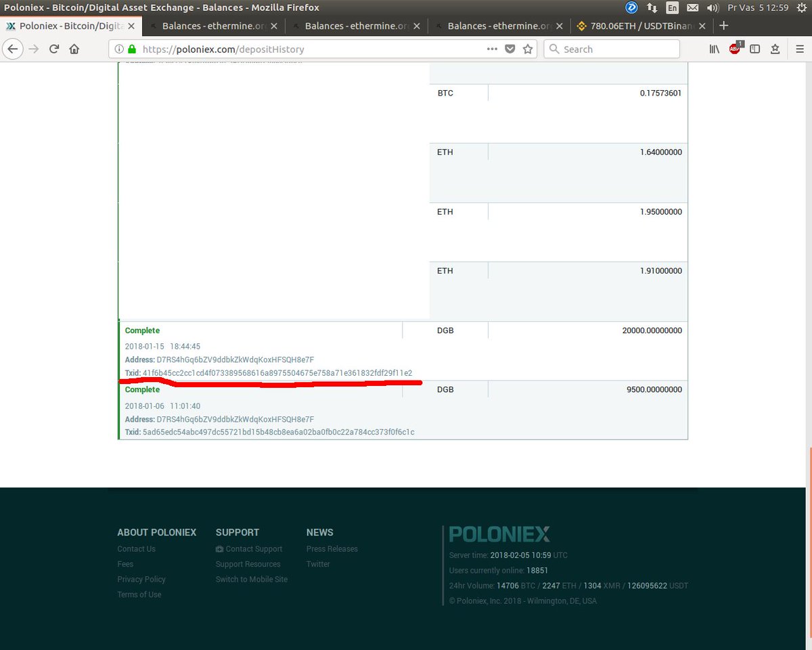Save page to Pocket

point(511,49)
